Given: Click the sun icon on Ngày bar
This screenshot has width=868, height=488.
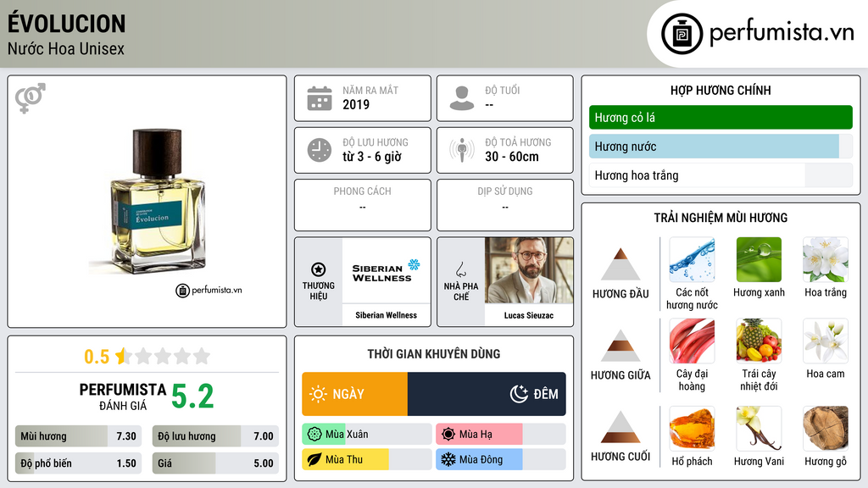Looking at the screenshot, I should pos(318,394).
